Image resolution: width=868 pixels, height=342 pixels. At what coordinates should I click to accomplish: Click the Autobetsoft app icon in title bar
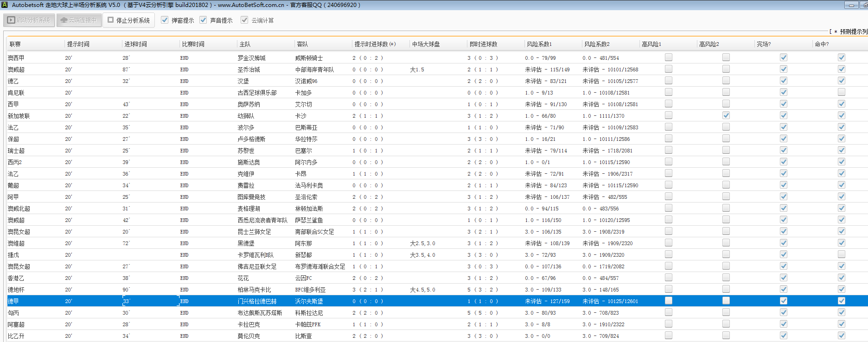tap(5, 5)
